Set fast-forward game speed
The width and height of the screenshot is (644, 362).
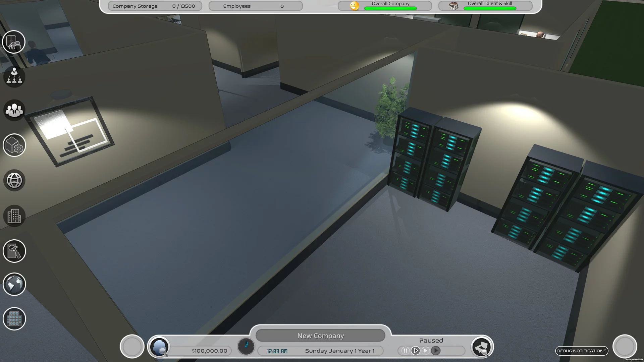coord(425,351)
